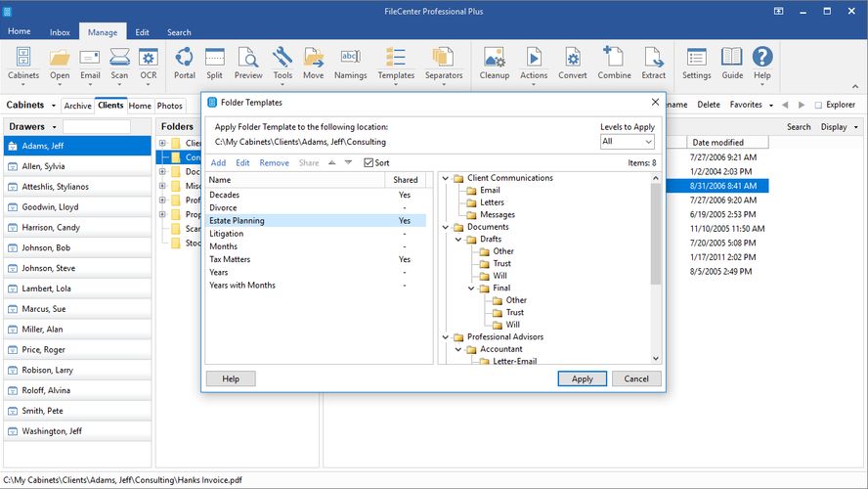
Task: Click the Cleanup icon
Action: click(x=495, y=62)
